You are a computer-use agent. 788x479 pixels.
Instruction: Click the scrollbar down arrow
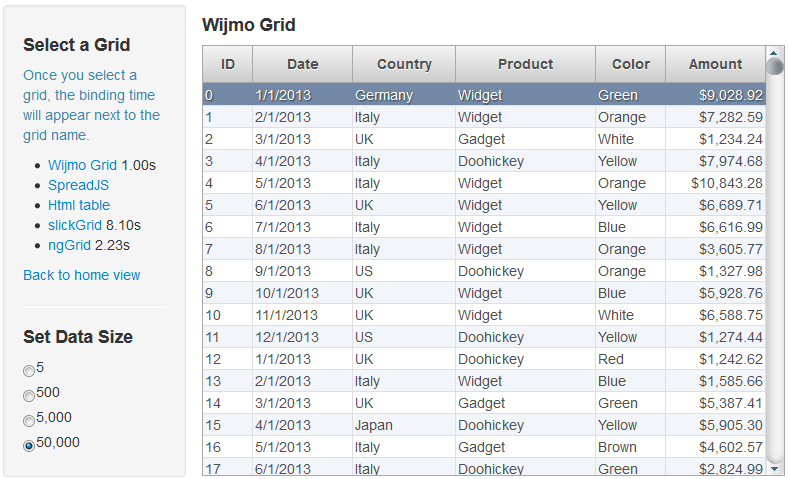774,469
